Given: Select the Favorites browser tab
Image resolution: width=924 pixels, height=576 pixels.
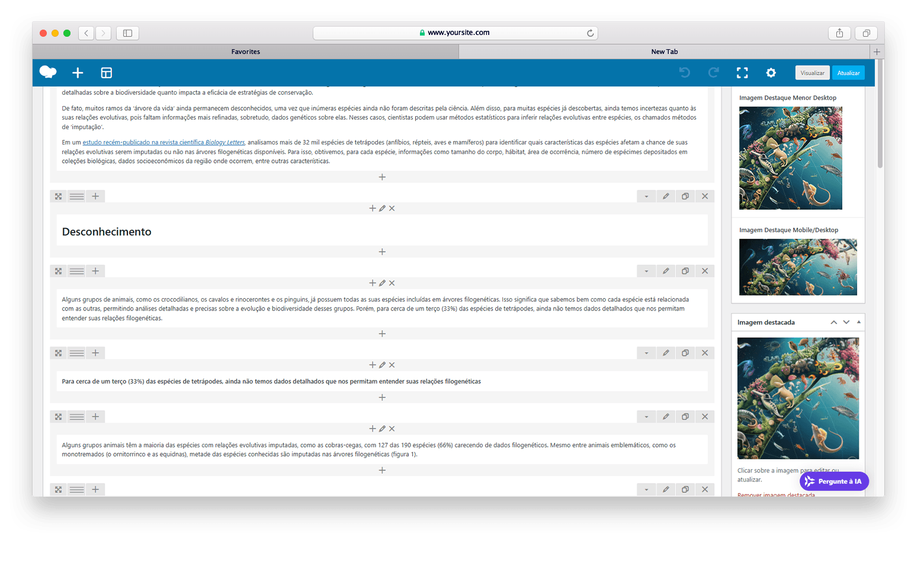Looking at the screenshot, I should pyautogui.click(x=245, y=52).
